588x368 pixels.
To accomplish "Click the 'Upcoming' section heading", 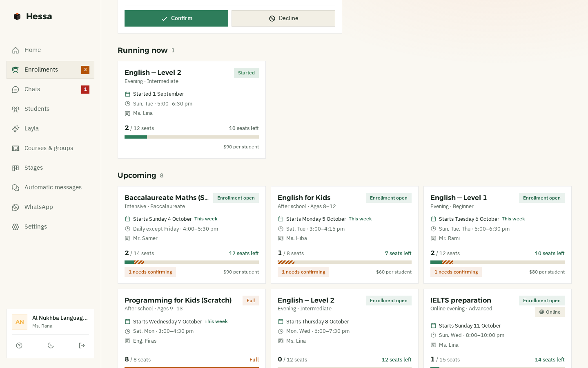I will 137,175.
